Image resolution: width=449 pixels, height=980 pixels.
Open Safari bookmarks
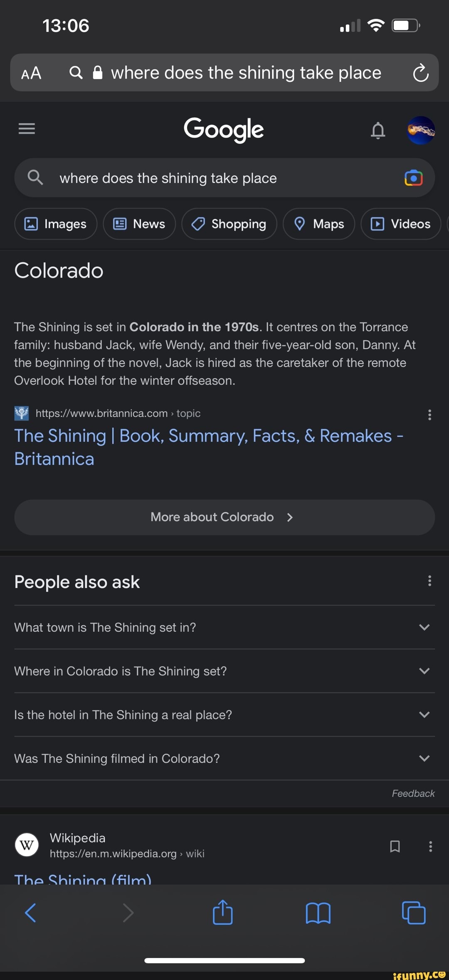[x=318, y=913]
